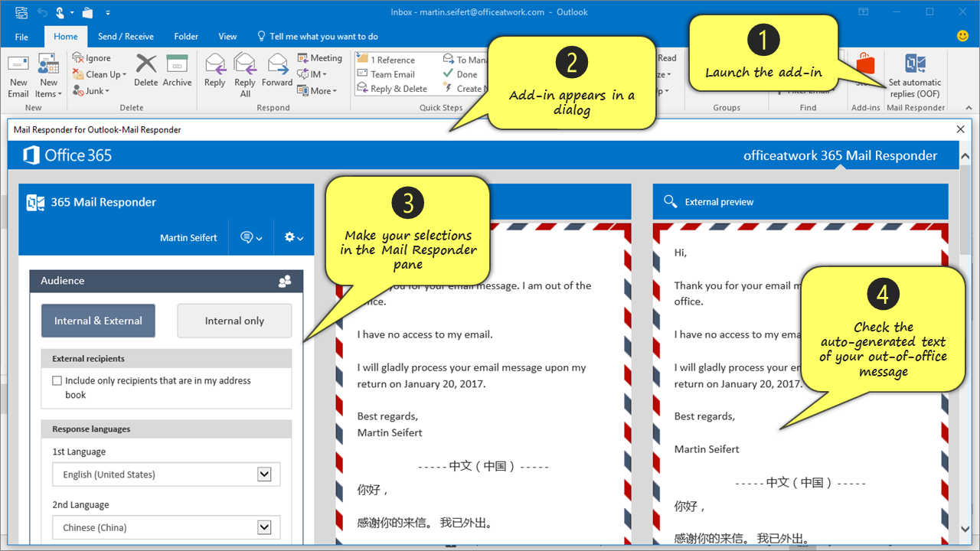The height and width of the screenshot is (551, 980).
Task: Click the Office 365 logo
Action: 67,155
